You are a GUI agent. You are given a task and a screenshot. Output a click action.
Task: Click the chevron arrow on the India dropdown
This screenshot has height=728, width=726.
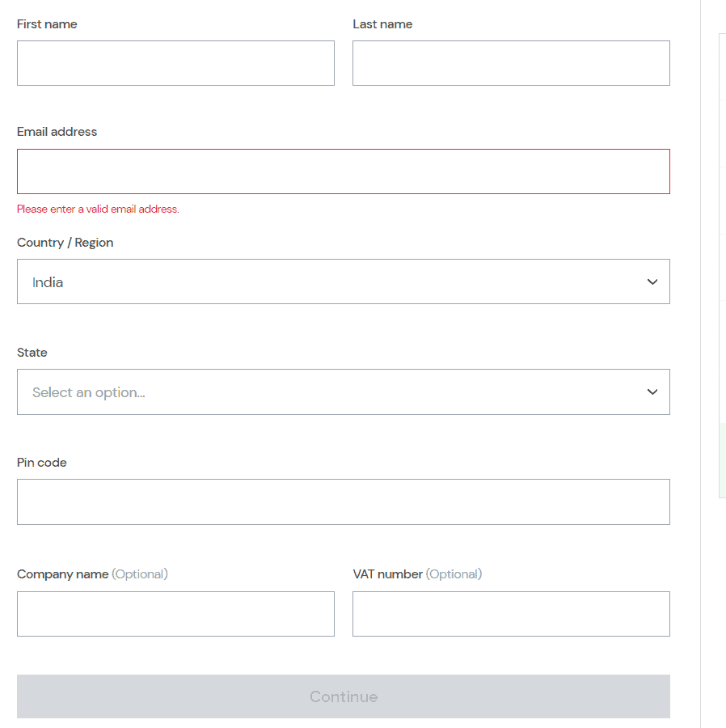pyautogui.click(x=652, y=281)
